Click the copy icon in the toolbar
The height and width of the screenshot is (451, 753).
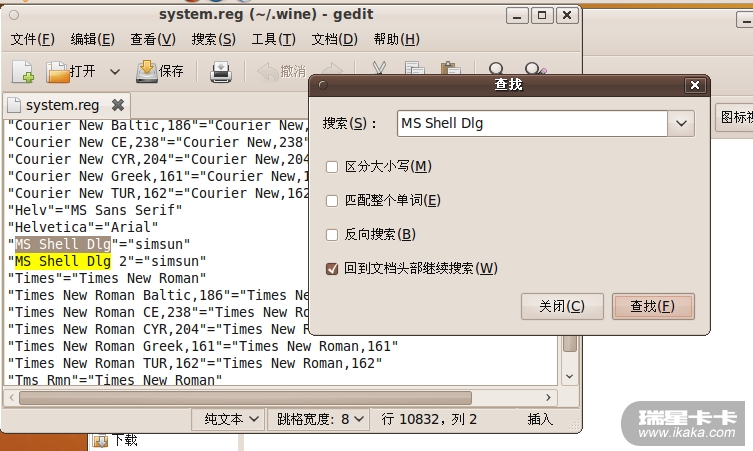414,68
